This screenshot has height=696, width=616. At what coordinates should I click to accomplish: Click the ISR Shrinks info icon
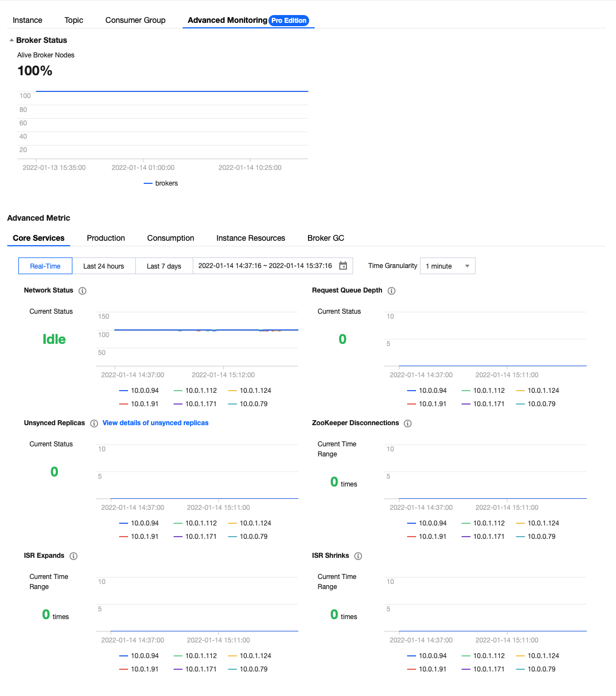coord(358,556)
